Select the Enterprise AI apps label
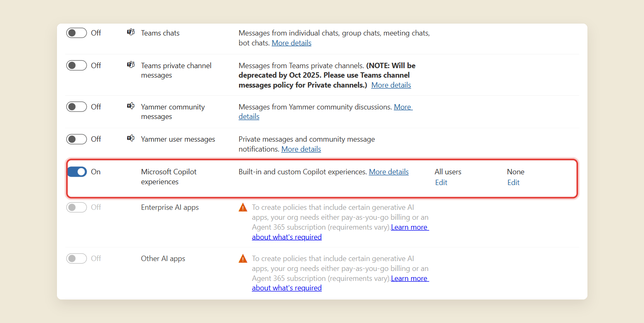 click(170, 207)
